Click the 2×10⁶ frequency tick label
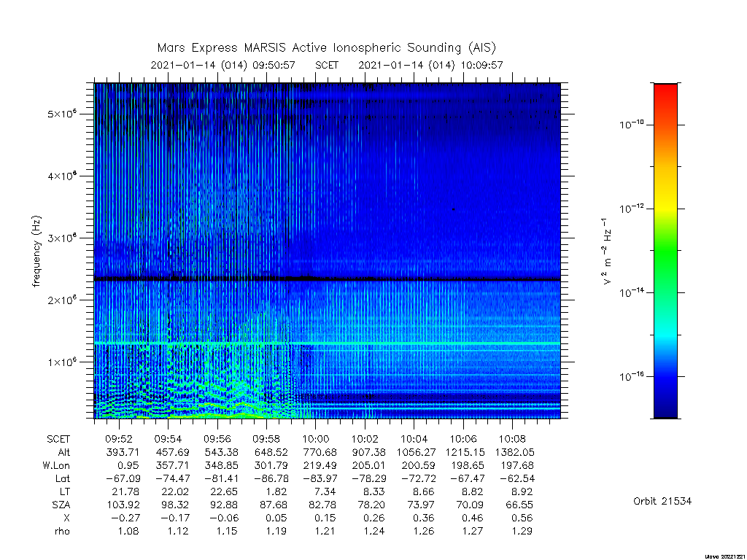The width and height of the screenshot is (747, 560). (x=62, y=300)
